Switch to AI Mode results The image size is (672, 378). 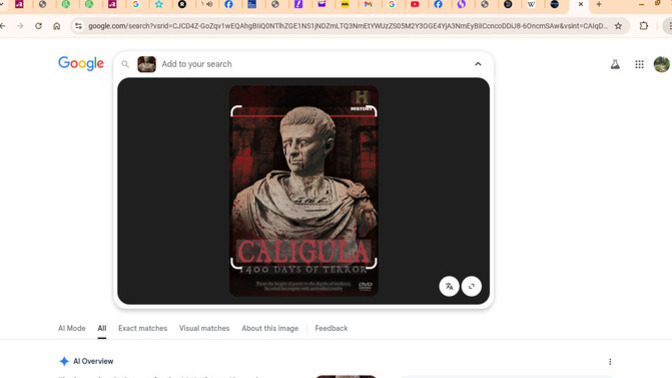pyautogui.click(x=72, y=328)
